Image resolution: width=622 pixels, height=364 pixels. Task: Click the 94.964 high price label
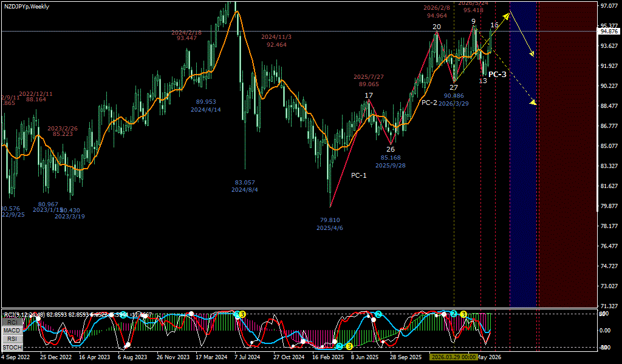click(x=437, y=16)
